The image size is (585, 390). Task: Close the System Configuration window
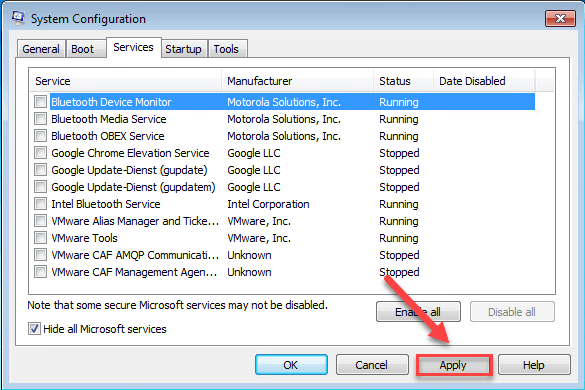click(x=560, y=19)
